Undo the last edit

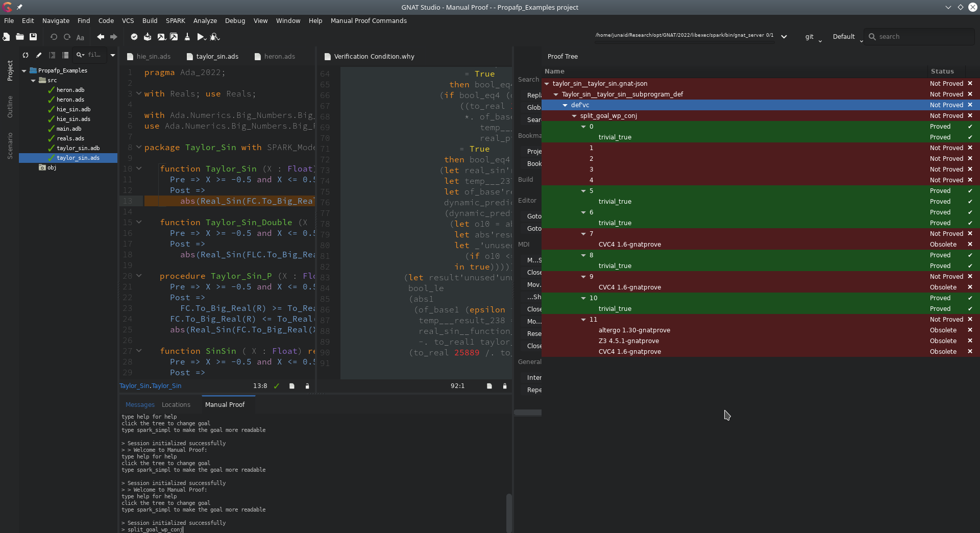(x=54, y=37)
